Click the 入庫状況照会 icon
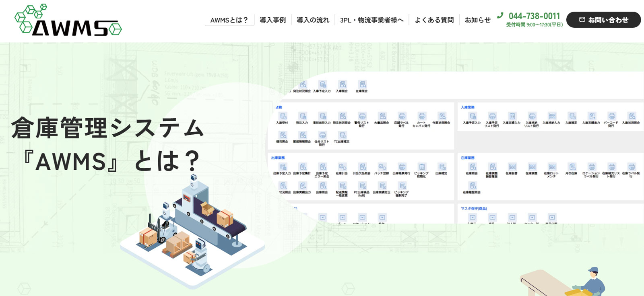644x296 pixels. point(632,116)
